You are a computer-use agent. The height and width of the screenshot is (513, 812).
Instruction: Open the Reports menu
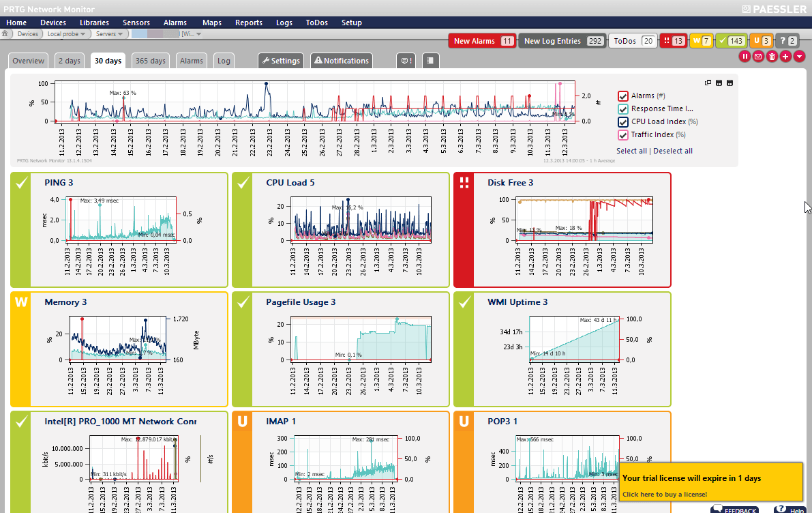coord(249,23)
